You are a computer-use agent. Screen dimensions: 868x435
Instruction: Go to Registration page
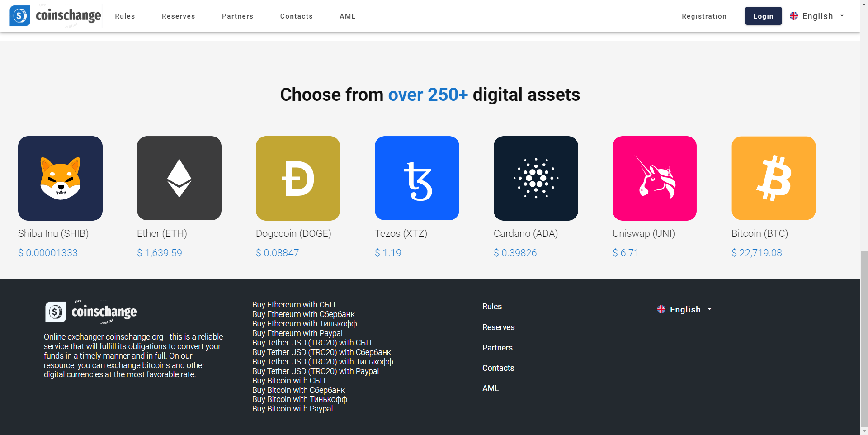tap(704, 16)
